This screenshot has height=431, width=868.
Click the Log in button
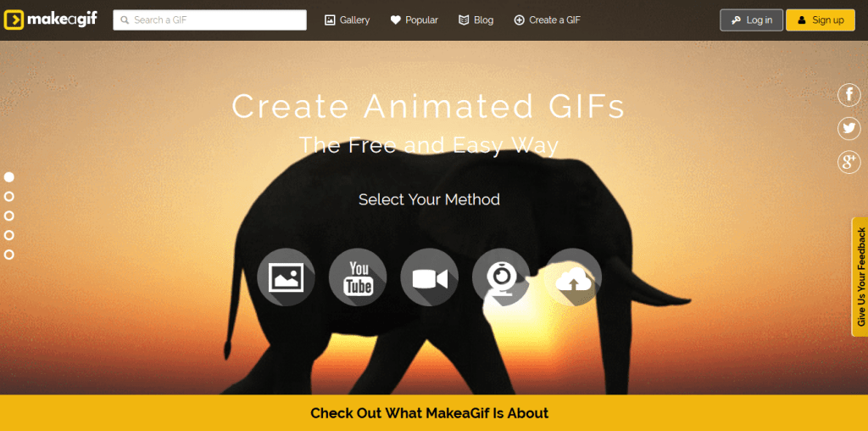[751, 20]
